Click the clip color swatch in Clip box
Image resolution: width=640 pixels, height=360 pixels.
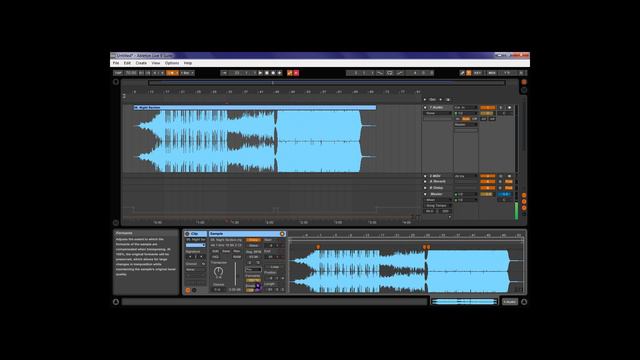(196, 245)
